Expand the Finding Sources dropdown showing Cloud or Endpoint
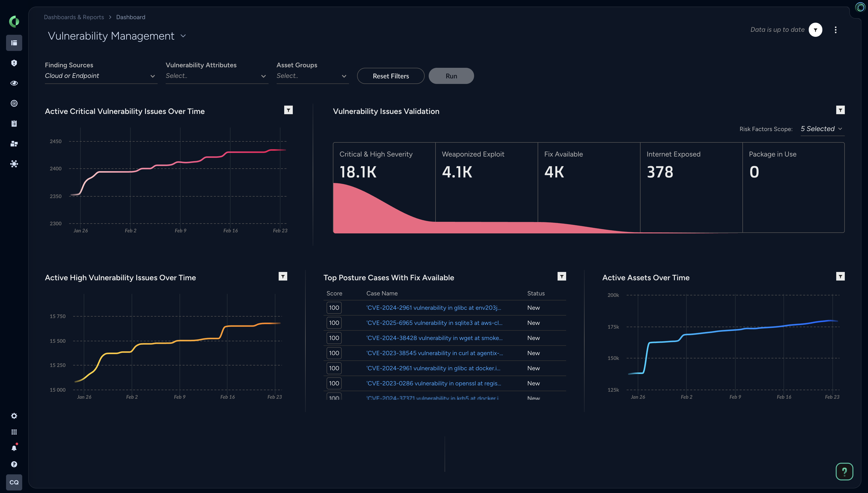Image resolution: width=868 pixels, height=493 pixels. coord(101,76)
